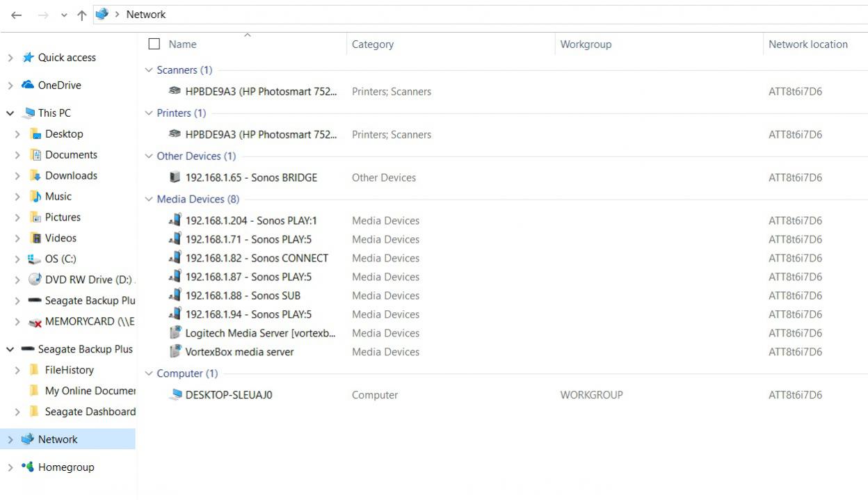The image size is (868, 500).
Task: Open Desktop folder in the sidebar
Action: click(64, 134)
